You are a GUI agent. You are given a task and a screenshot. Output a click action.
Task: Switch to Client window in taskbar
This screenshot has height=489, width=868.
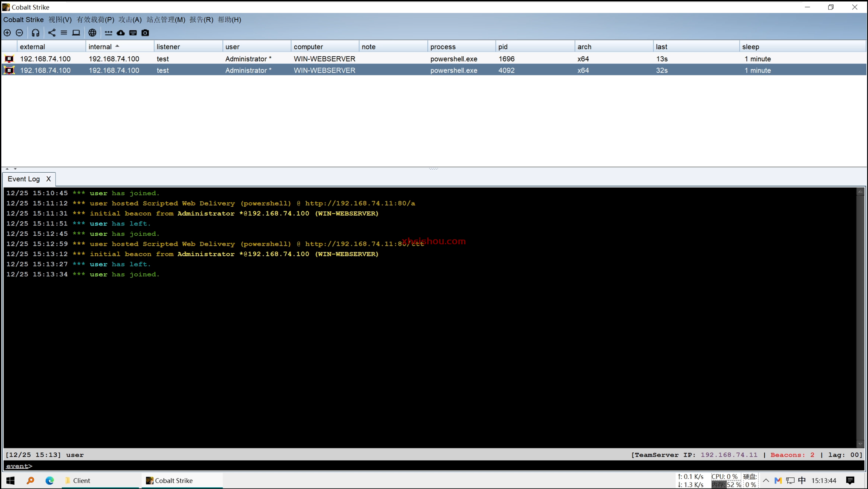pyautogui.click(x=100, y=480)
